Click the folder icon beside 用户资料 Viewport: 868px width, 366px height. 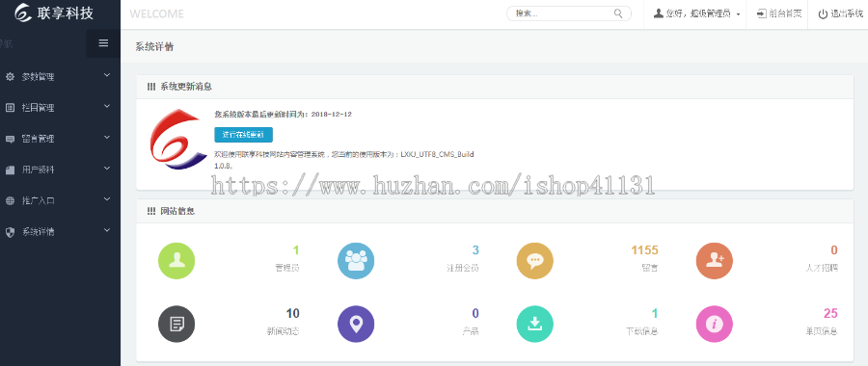pyautogui.click(x=10, y=170)
